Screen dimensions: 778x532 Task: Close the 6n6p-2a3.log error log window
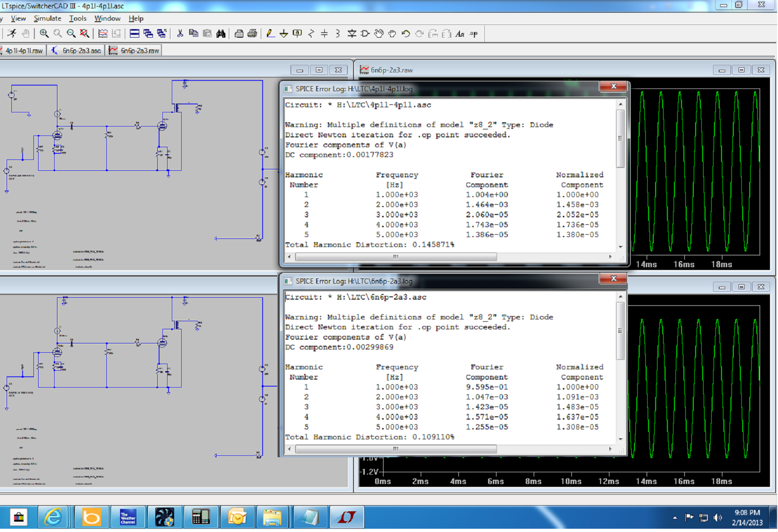(613, 278)
